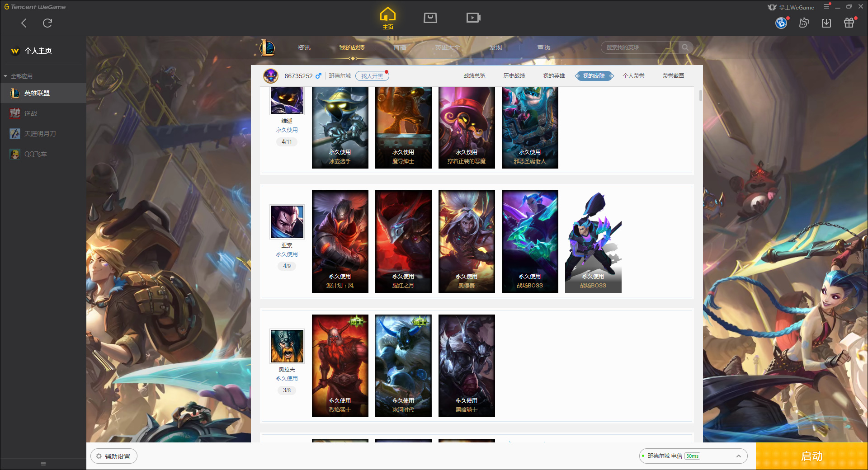Select QQ飞车 in the app list
Viewport: 868px width, 470px height.
point(43,154)
